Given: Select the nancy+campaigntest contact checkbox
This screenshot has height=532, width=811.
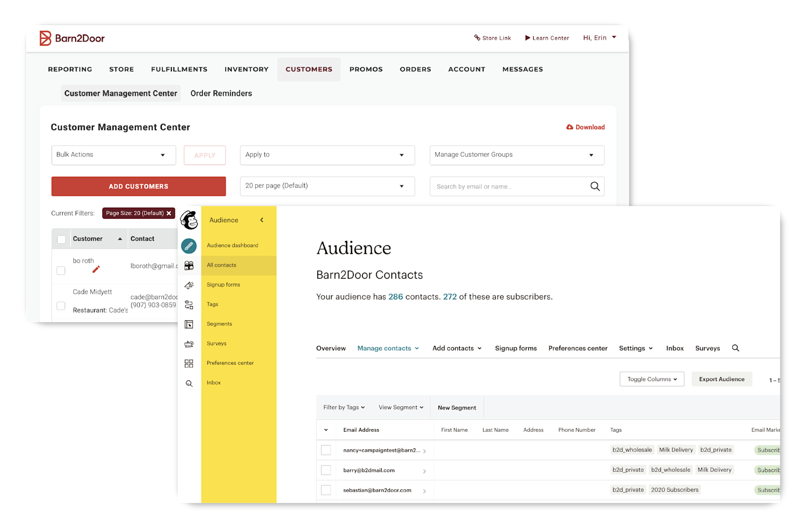Looking at the screenshot, I should tap(326, 450).
